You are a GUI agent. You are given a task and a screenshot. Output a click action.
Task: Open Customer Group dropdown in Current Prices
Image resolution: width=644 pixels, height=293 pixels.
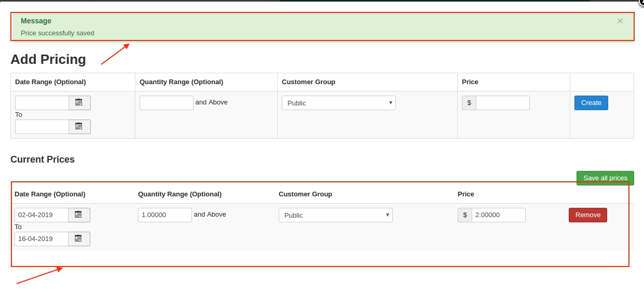click(x=336, y=215)
